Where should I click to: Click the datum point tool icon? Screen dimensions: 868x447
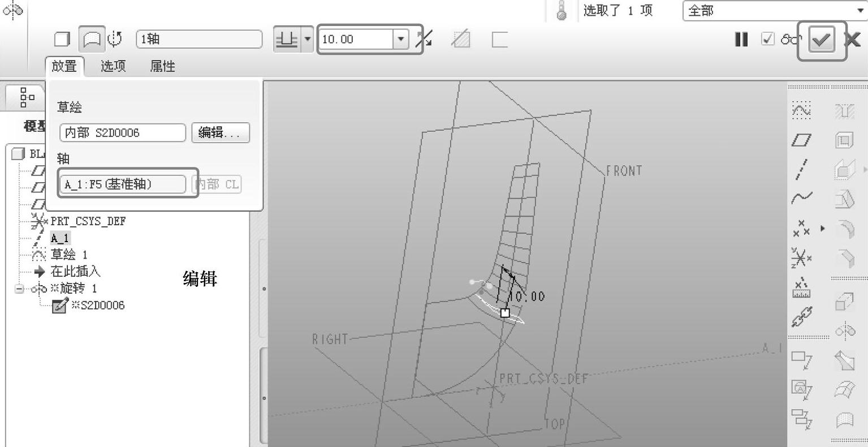tap(801, 229)
